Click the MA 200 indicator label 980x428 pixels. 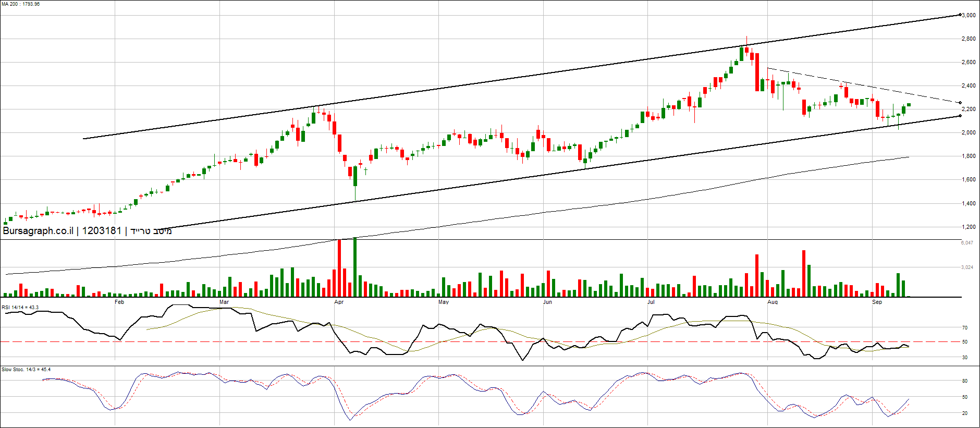pos(20,4)
